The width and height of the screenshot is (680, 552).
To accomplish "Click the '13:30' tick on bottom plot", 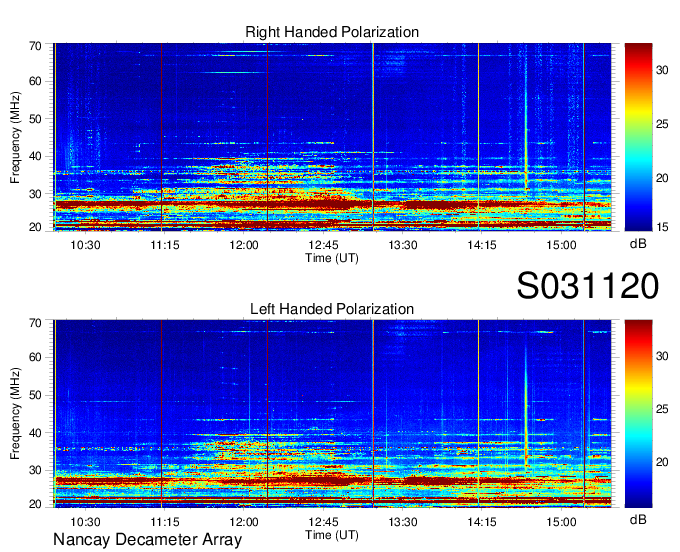I will click(x=402, y=522).
